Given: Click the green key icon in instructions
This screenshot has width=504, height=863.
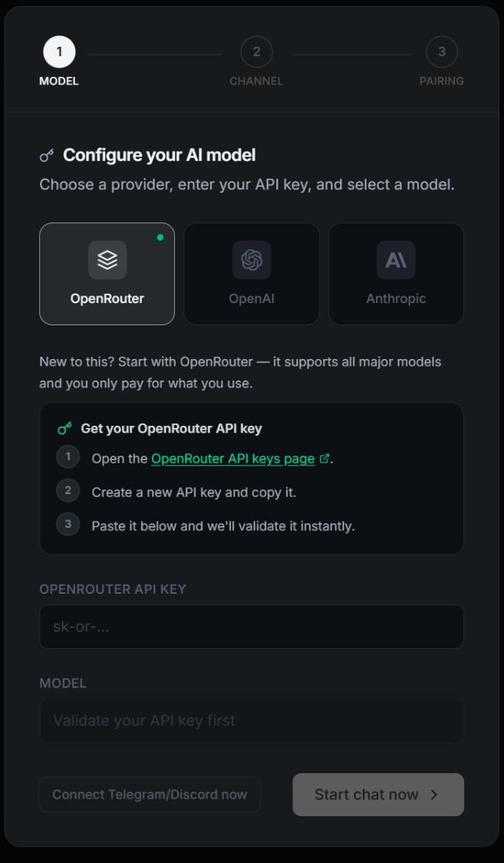Looking at the screenshot, I should (65, 429).
